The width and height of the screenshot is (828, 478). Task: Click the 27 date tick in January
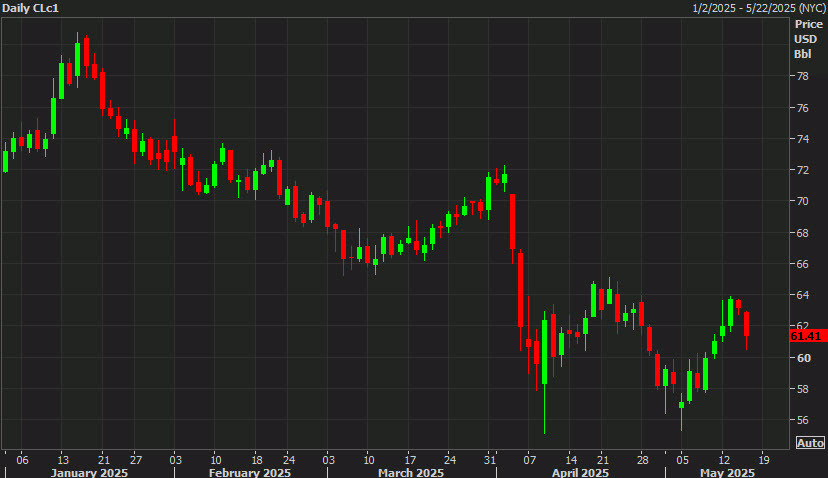click(136, 460)
